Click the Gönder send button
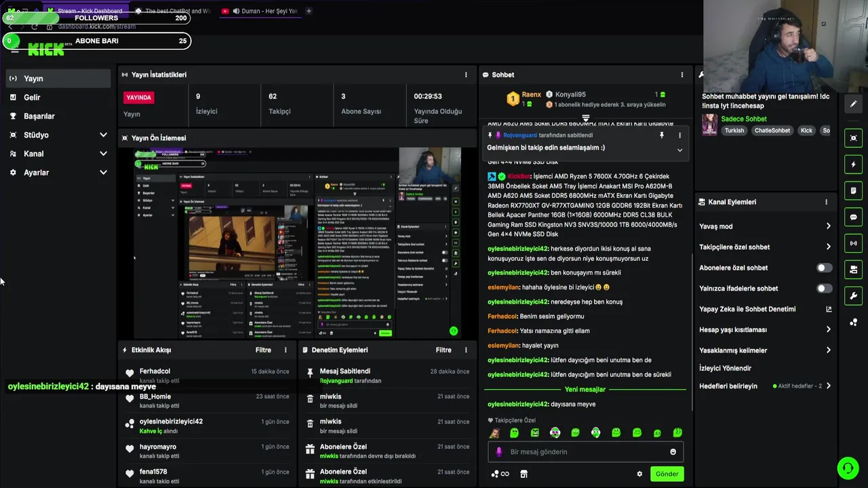The width and height of the screenshot is (868, 488). click(667, 474)
